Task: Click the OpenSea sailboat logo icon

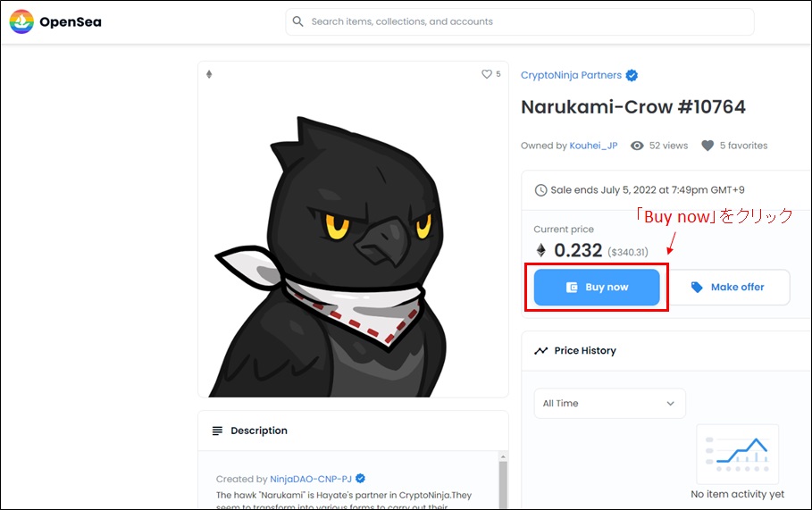Action: (x=21, y=21)
